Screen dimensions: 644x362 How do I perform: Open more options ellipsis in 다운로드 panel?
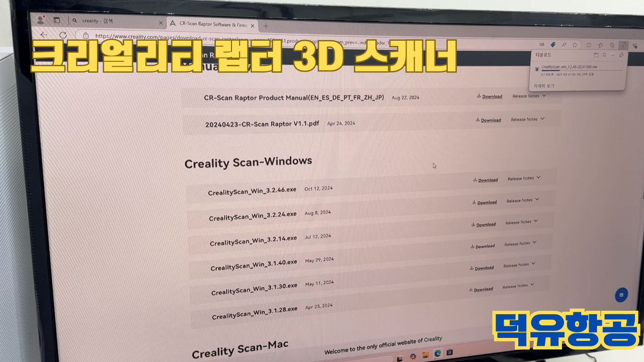click(613, 55)
